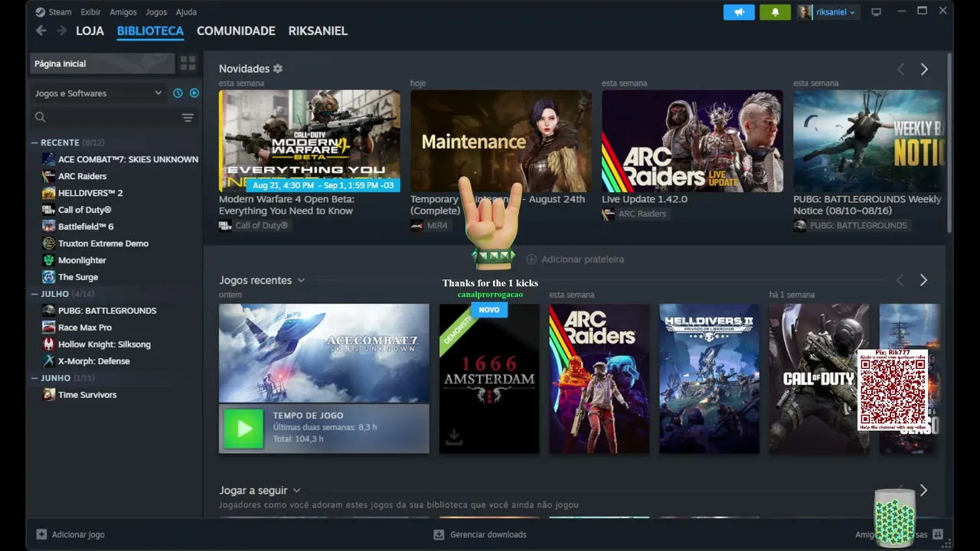Toggle sort by recent activity clock icon
This screenshot has height=551, width=980.
pyautogui.click(x=178, y=93)
